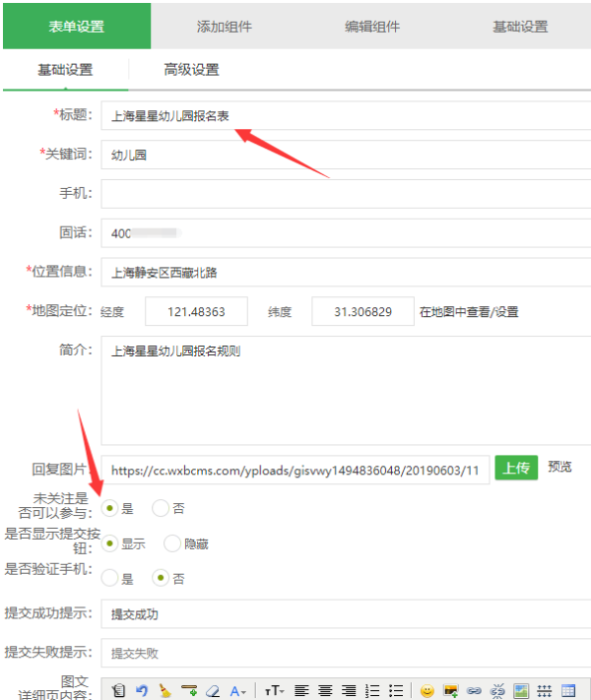Click the 经度 value field
The height and width of the screenshot is (700, 591).
(196, 311)
